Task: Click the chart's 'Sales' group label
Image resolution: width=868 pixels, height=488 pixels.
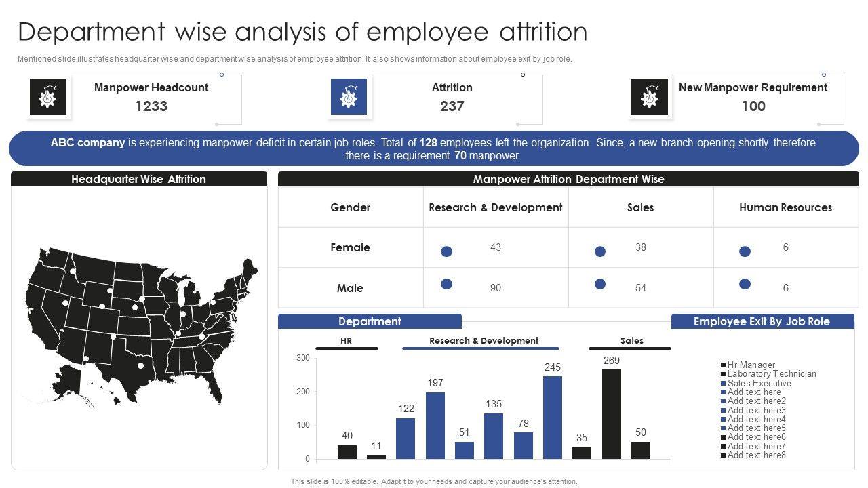Action: [632, 340]
